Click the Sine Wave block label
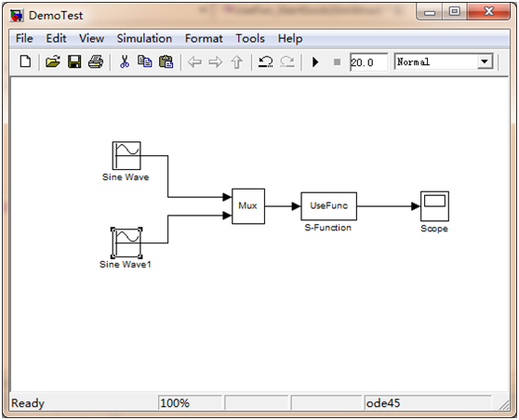This screenshot has height=420, width=519. coord(126,177)
